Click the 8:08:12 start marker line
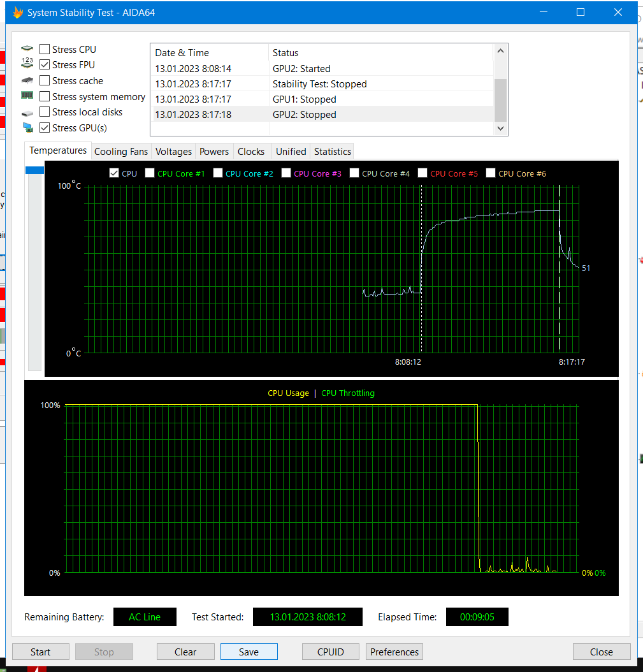 click(421, 268)
